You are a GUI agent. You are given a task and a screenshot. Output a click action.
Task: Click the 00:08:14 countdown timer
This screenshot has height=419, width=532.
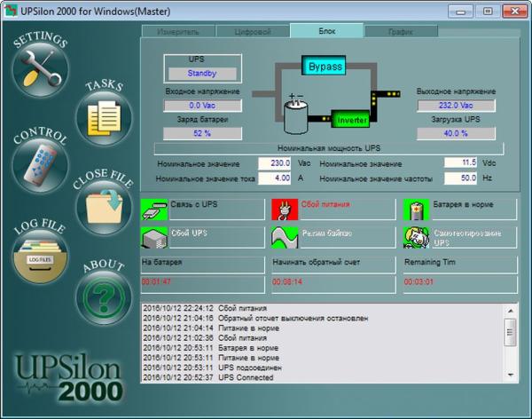[x=287, y=281]
